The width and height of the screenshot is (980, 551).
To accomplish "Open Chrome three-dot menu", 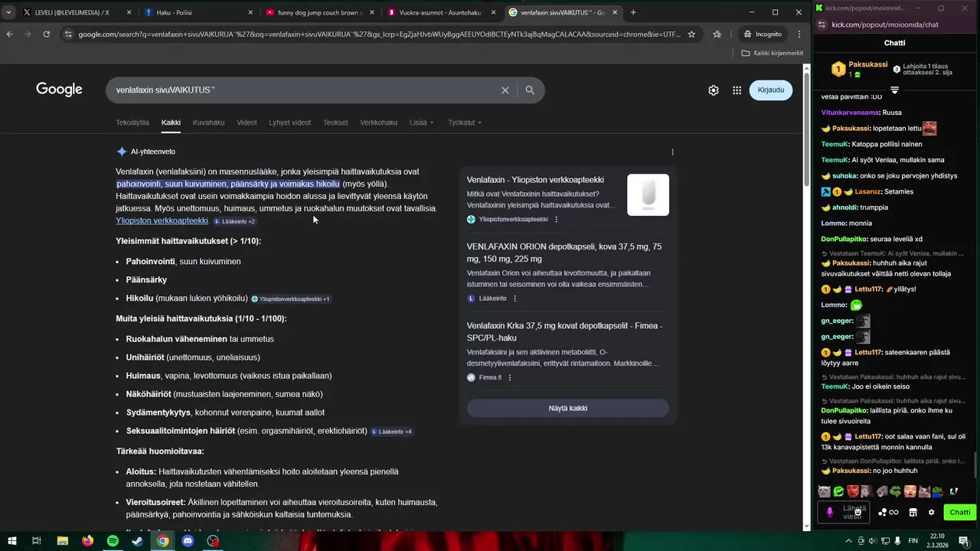I will pos(799,34).
